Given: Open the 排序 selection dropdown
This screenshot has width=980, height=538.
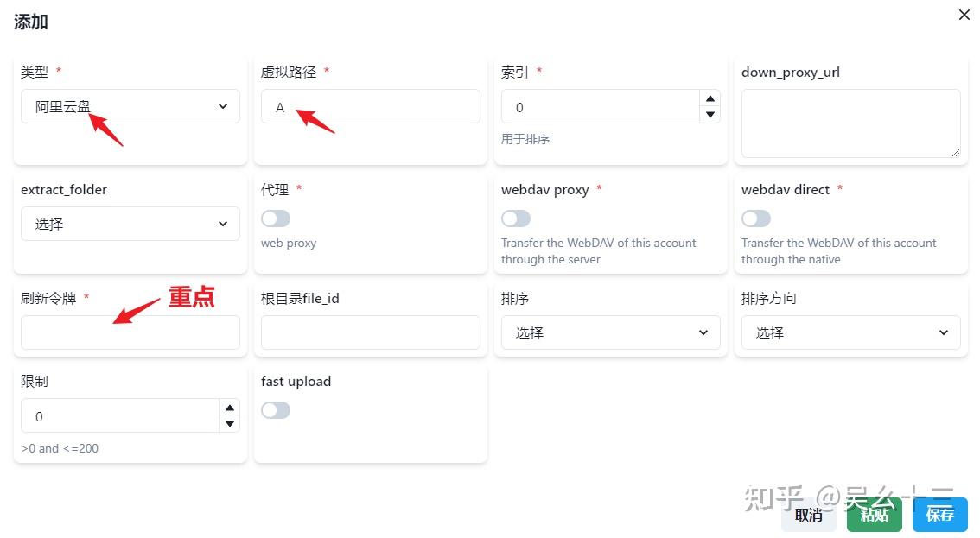Looking at the screenshot, I should click(610, 333).
